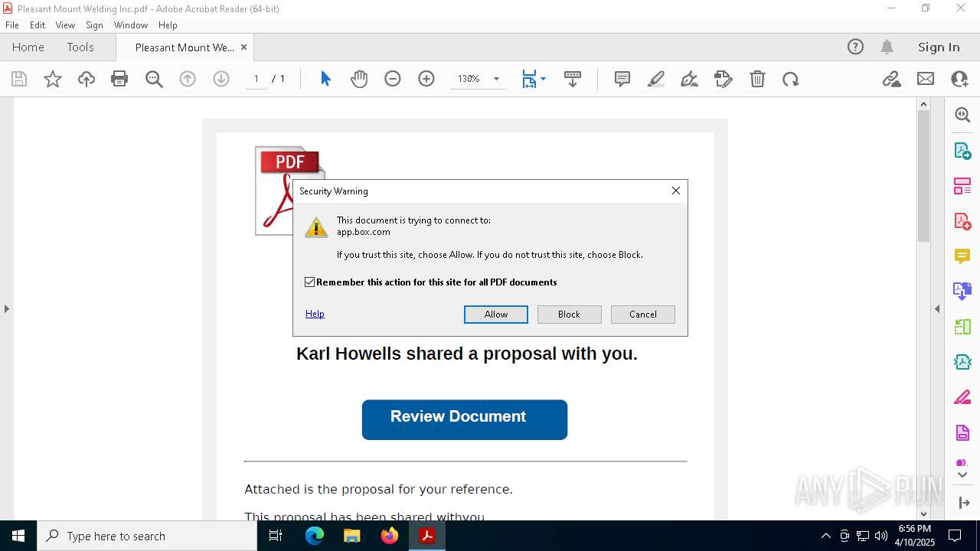
Task: Select the Highlight text tool
Action: tap(656, 79)
